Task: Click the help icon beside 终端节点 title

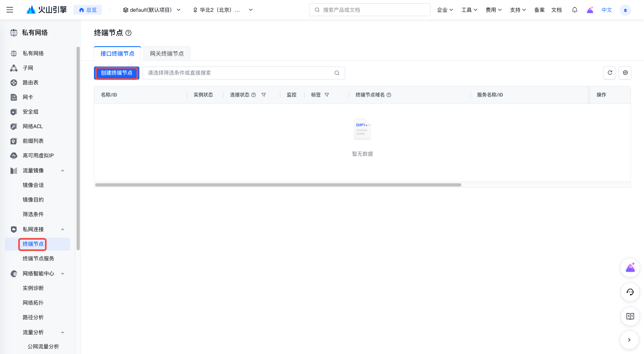Action: (128, 33)
